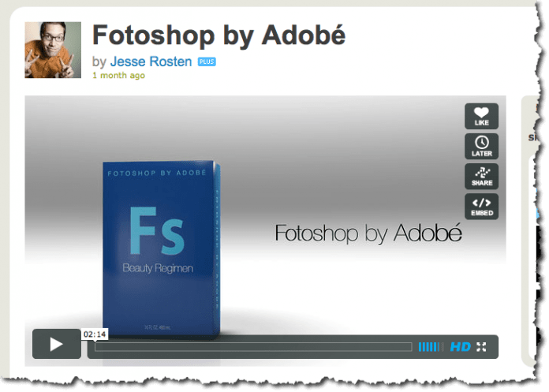The height and width of the screenshot is (392, 549).
Task: Click Jesse Rosten's avatar photo
Action: pos(53,50)
